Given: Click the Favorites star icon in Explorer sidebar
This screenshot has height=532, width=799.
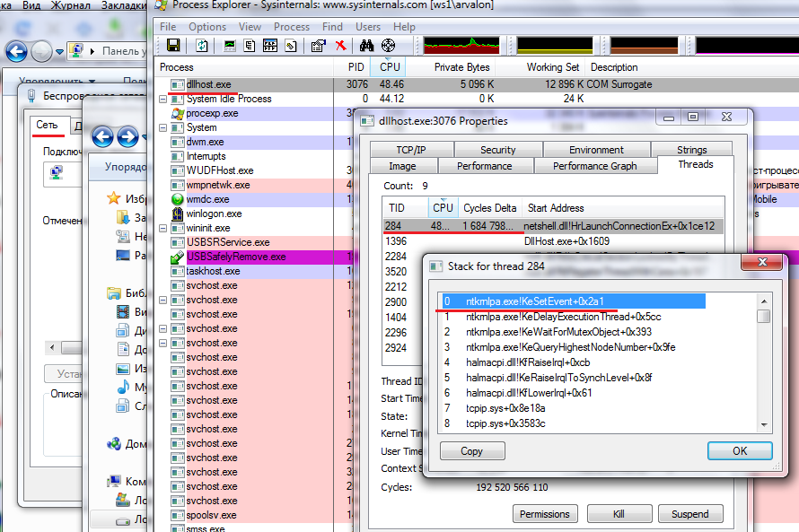Looking at the screenshot, I should pos(114,198).
